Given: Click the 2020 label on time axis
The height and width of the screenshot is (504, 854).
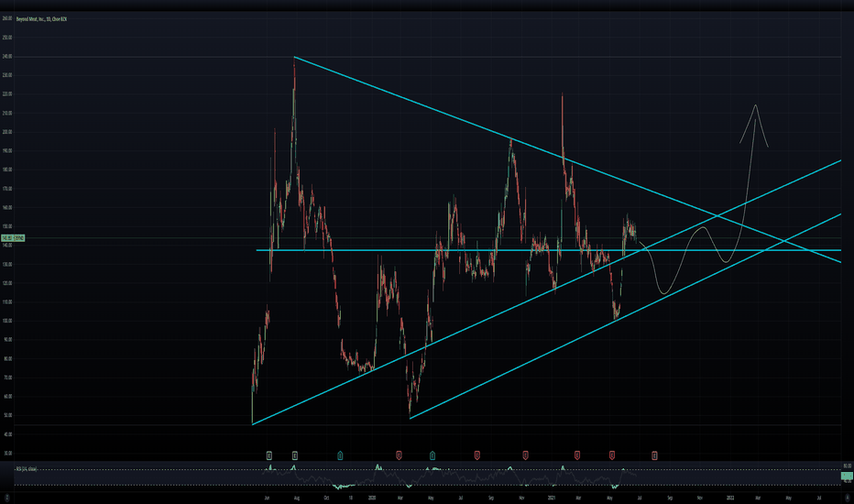Looking at the screenshot, I should [372, 498].
